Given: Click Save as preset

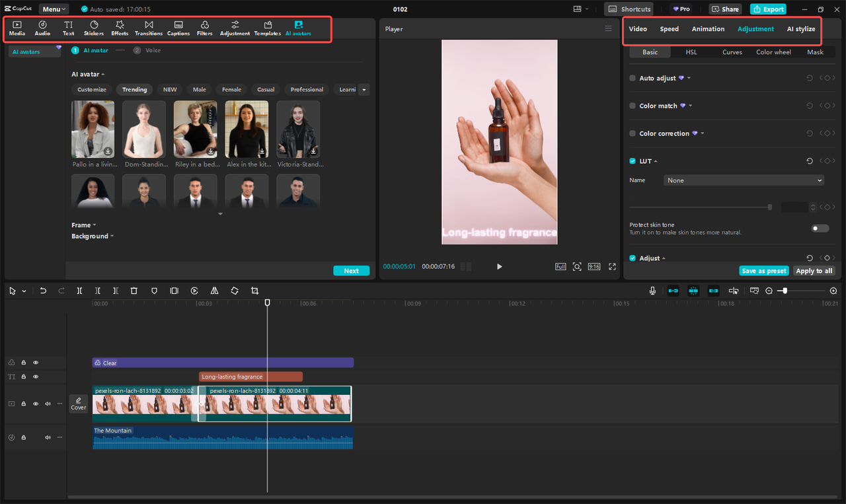Looking at the screenshot, I should coord(763,271).
